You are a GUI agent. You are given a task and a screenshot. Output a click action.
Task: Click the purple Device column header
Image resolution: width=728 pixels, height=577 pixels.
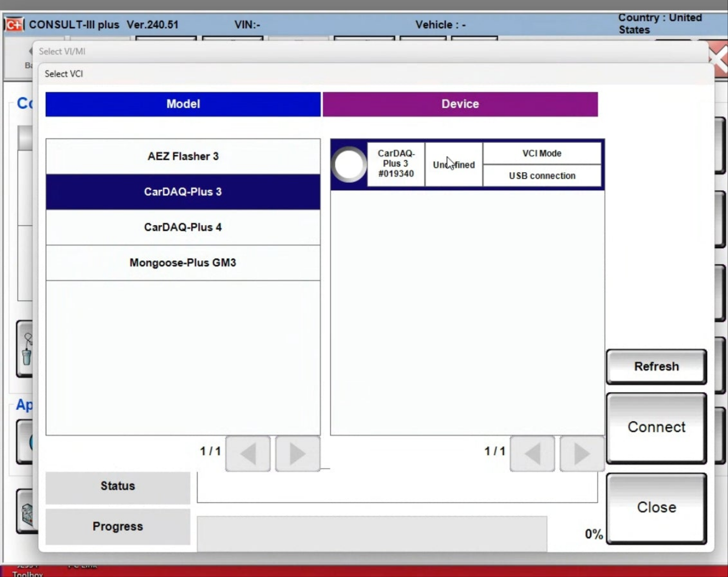(x=460, y=104)
